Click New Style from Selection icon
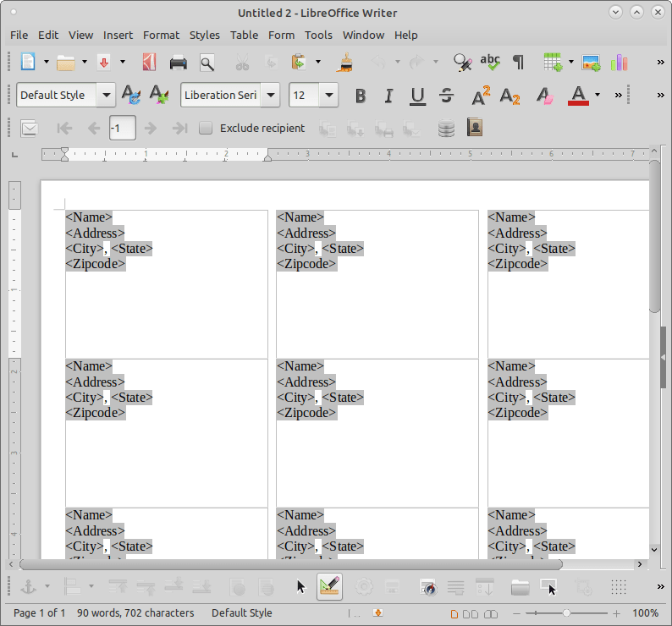 pos(159,95)
